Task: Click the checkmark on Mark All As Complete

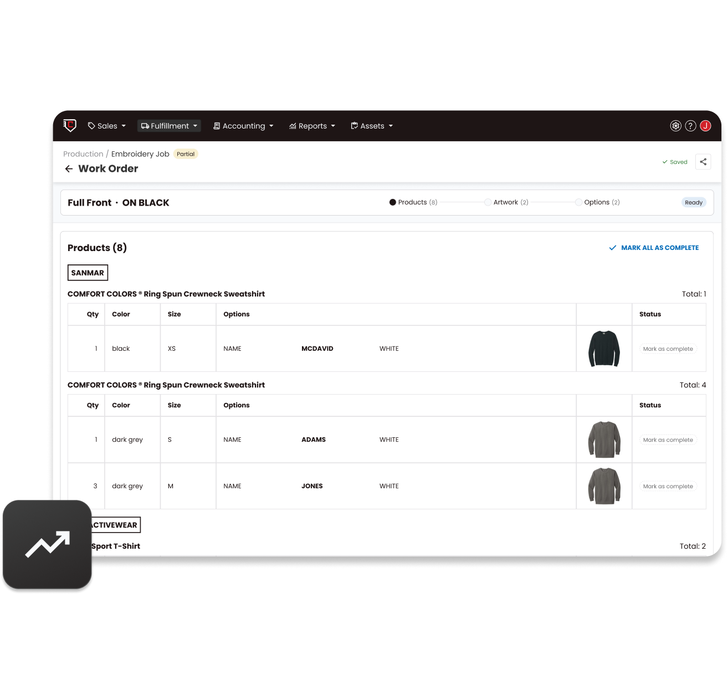Action: [x=612, y=248]
